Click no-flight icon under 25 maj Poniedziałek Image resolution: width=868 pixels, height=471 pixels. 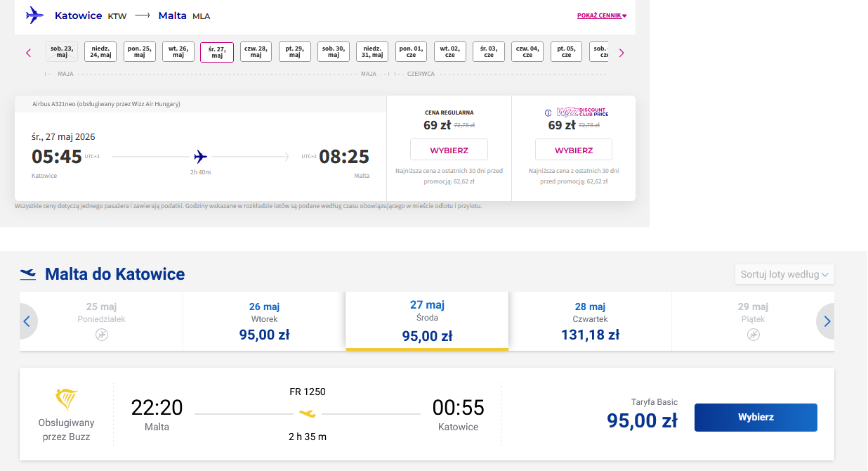[x=102, y=335]
